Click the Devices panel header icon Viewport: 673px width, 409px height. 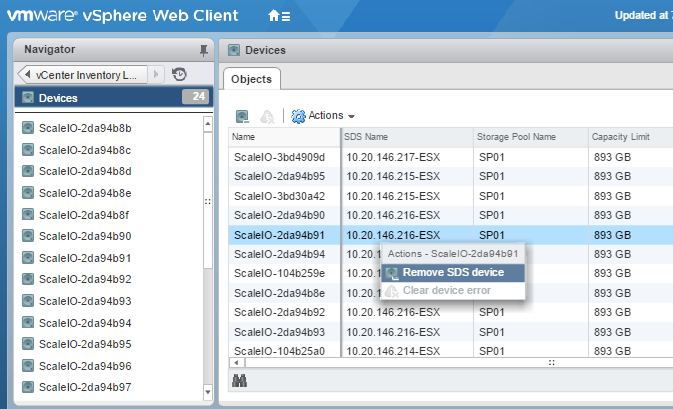[x=233, y=50]
